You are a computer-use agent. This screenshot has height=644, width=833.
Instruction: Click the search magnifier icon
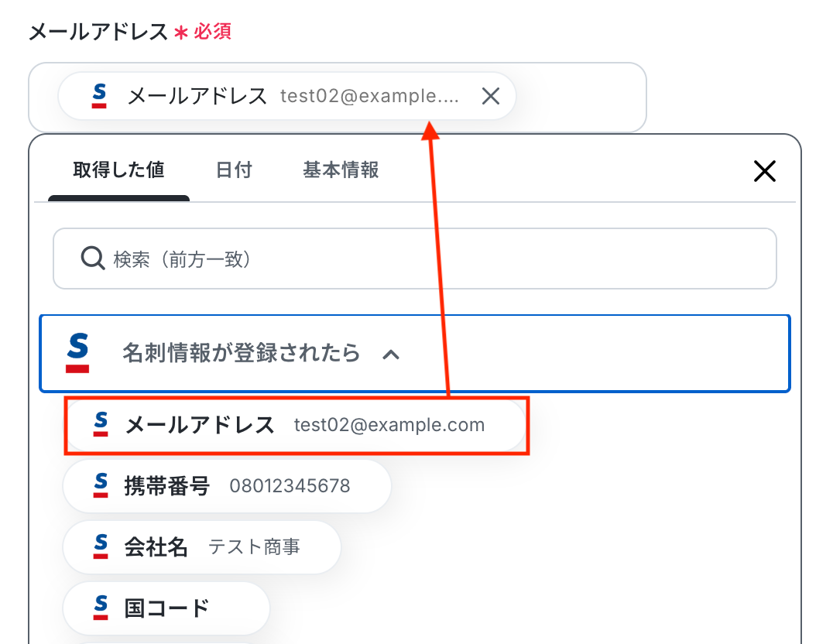tap(93, 259)
